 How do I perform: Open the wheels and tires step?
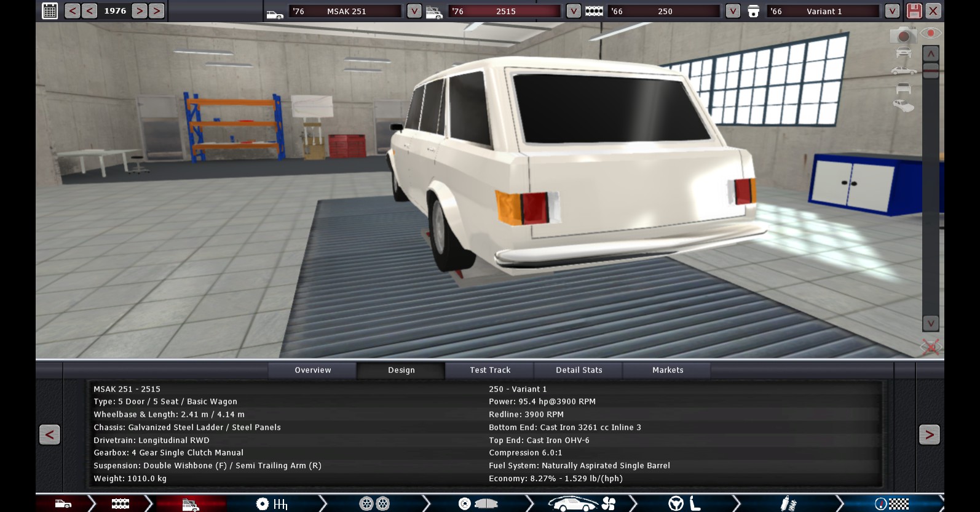coord(374,504)
